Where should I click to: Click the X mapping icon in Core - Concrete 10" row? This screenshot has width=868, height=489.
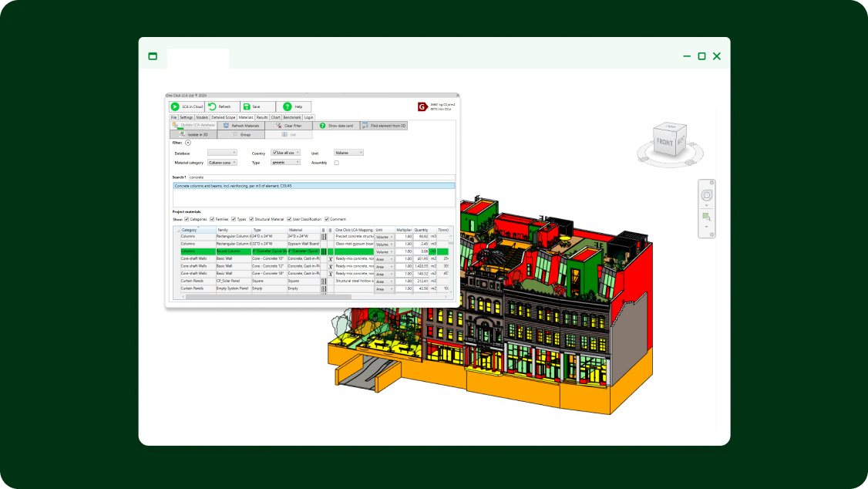click(x=331, y=258)
